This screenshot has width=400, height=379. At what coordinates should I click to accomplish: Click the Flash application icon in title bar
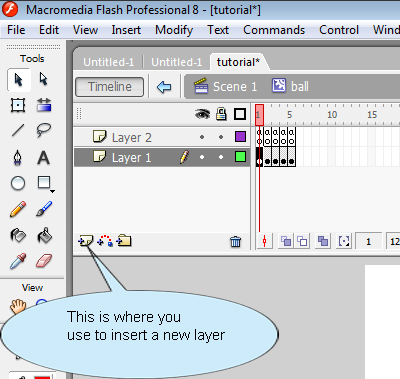coord(10,9)
